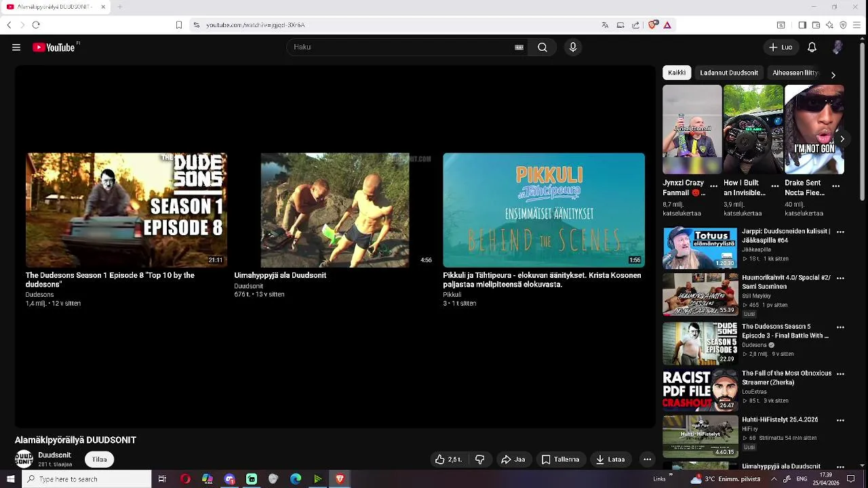Open Windows Start menu

point(10,479)
